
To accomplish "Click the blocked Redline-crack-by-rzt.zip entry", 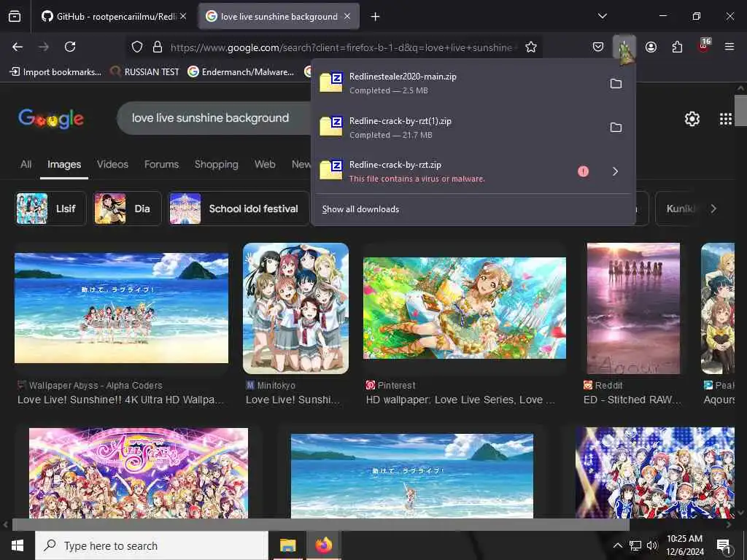I will (x=443, y=171).
